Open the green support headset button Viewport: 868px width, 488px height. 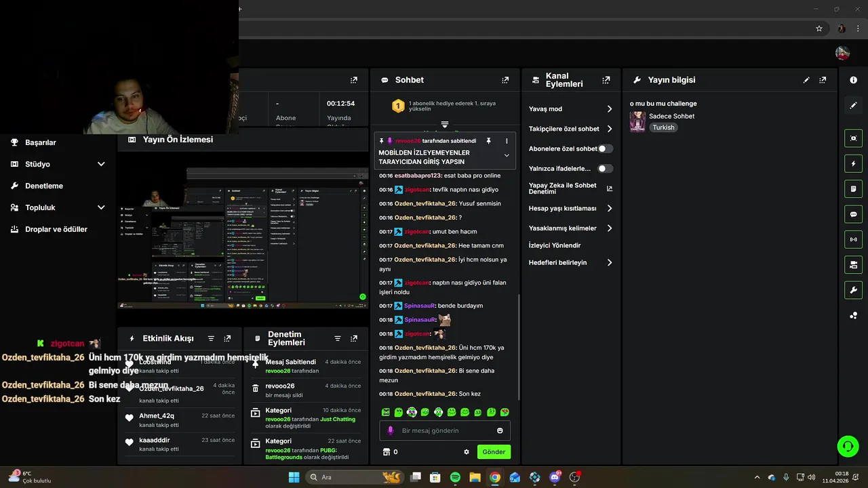[x=848, y=446]
